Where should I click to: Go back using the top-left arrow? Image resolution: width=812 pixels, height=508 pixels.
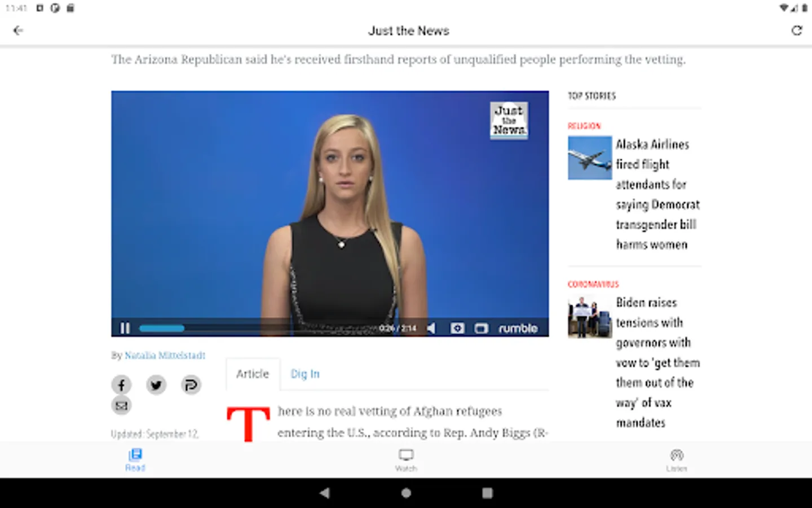(18, 30)
